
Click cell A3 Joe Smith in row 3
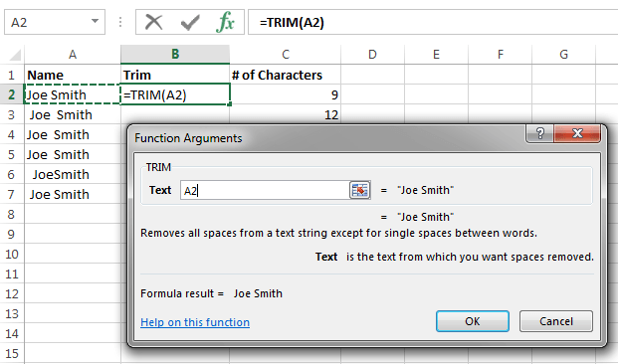(73, 114)
